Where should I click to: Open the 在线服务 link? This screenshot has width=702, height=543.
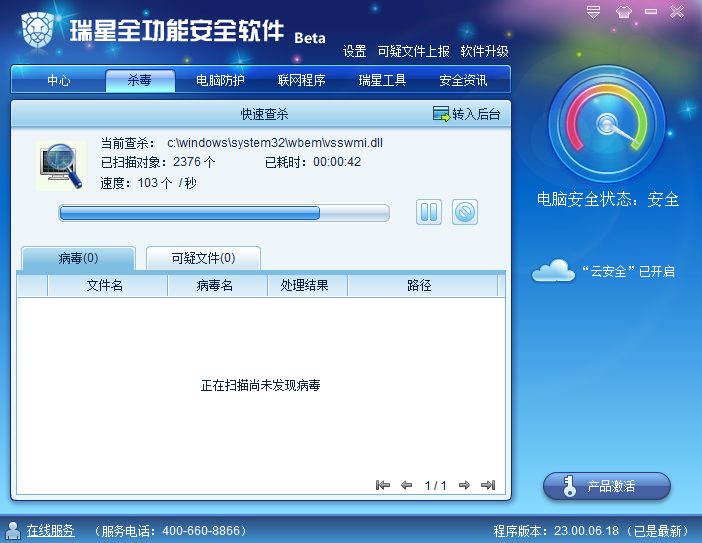50,531
